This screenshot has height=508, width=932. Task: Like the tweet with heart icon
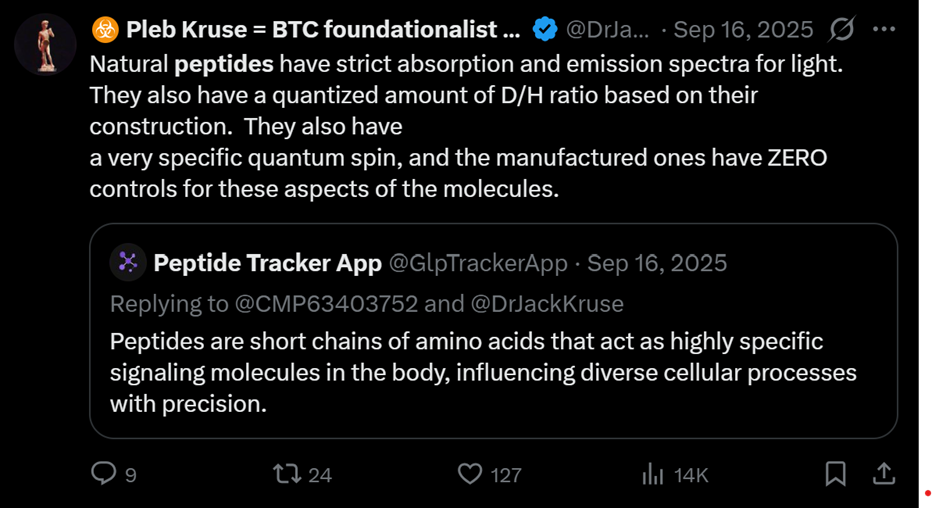[x=469, y=473]
